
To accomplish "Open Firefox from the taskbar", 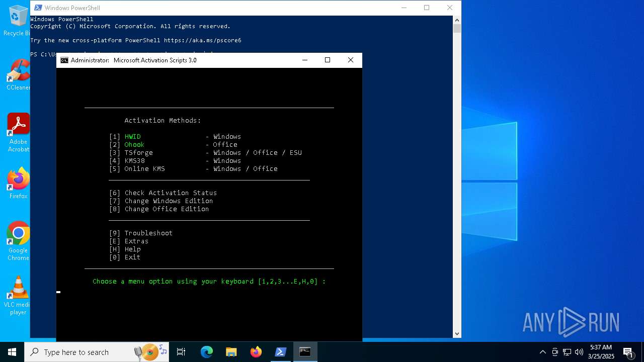I will 256,352.
